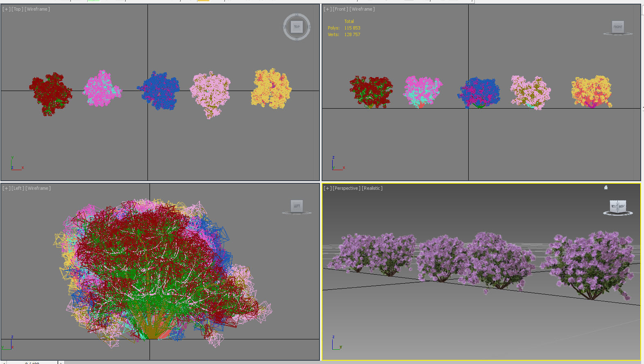This screenshot has width=644, height=364.
Task: Select the yellow bush in Front viewport
Action: point(592,91)
